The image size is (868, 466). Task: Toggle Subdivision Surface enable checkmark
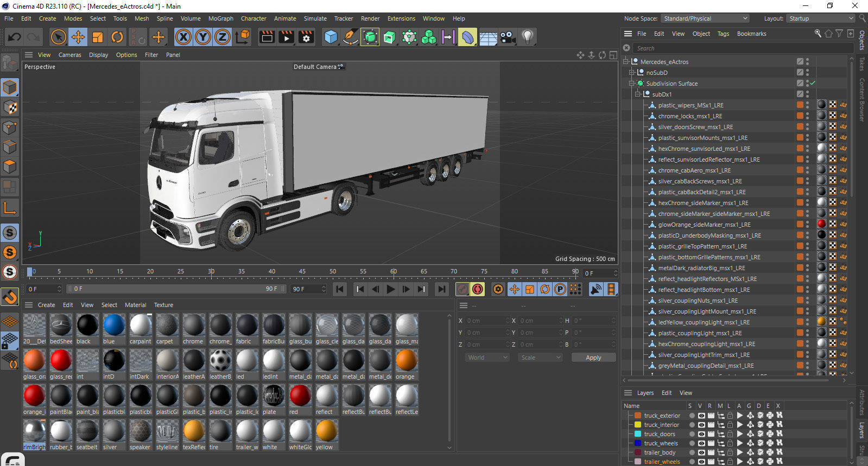tap(813, 84)
